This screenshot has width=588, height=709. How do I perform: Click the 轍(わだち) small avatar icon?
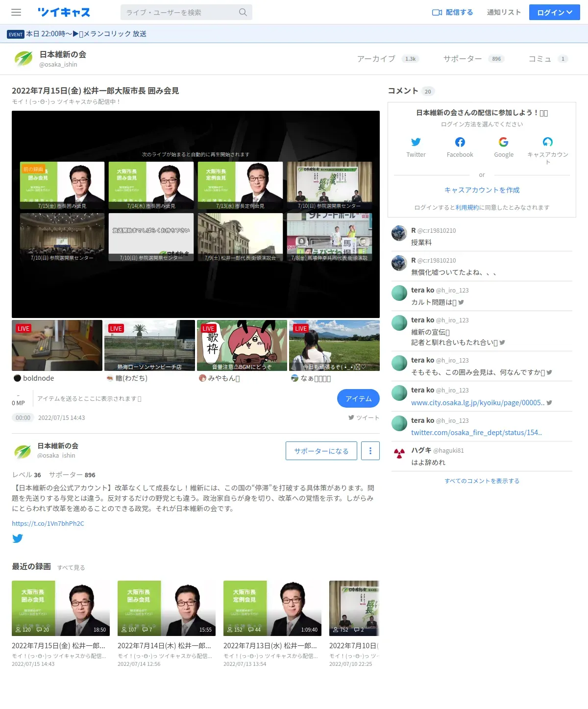[x=110, y=378]
